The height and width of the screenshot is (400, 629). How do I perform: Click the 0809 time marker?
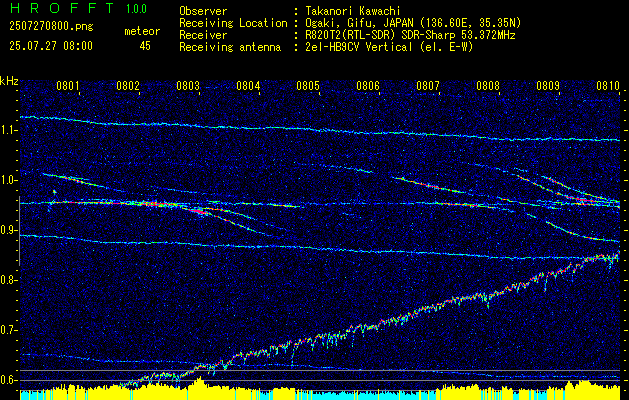pyautogui.click(x=548, y=86)
